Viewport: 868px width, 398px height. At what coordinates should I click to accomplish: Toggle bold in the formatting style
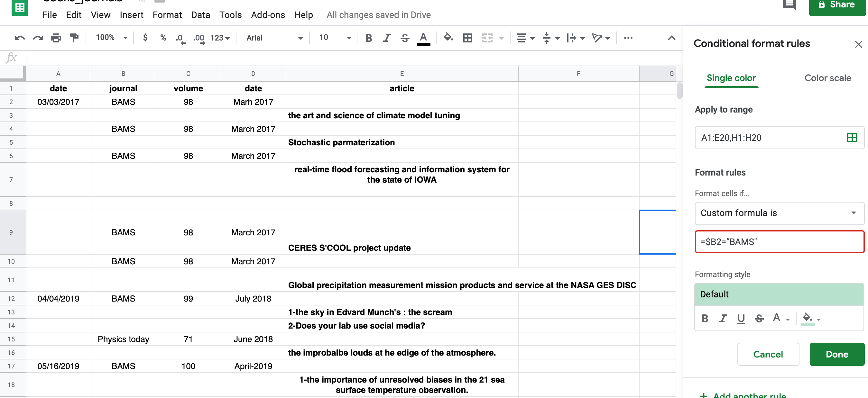(x=705, y=318)
